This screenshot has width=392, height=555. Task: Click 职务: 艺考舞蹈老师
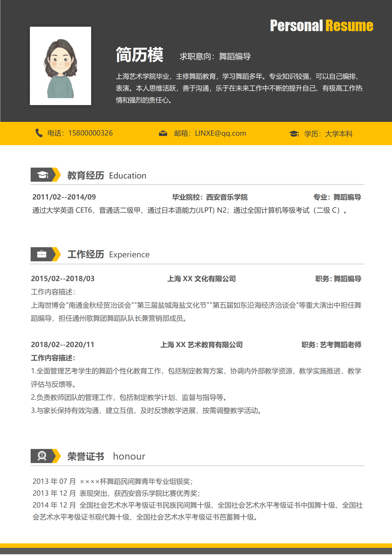(x=331, y=345)
